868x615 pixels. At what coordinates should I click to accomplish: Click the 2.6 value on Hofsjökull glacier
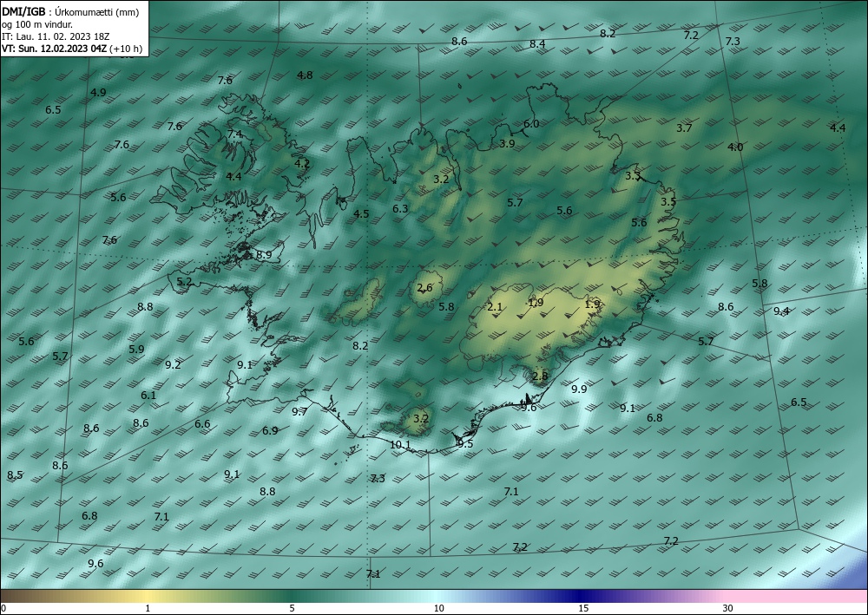tap(424, 288)
